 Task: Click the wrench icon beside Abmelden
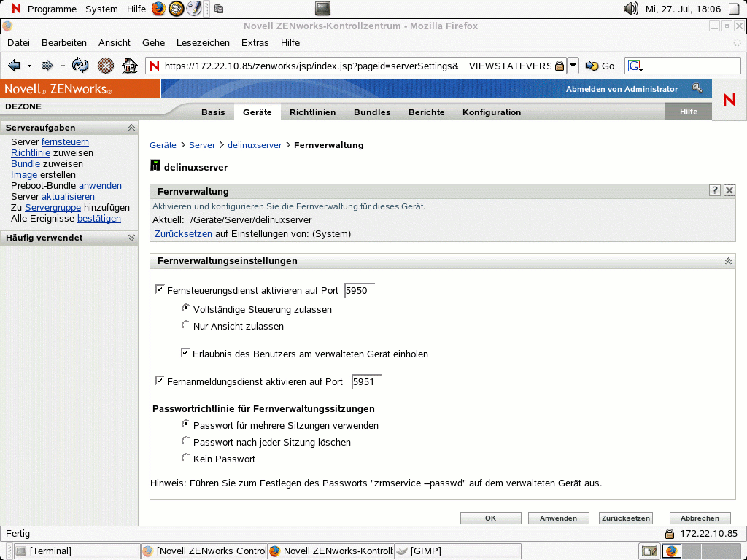697,88
